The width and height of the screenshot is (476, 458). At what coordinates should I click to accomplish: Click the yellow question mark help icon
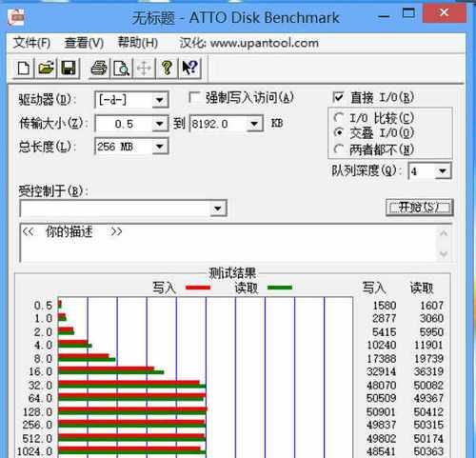pyautogui.click(x=167, y=69)
